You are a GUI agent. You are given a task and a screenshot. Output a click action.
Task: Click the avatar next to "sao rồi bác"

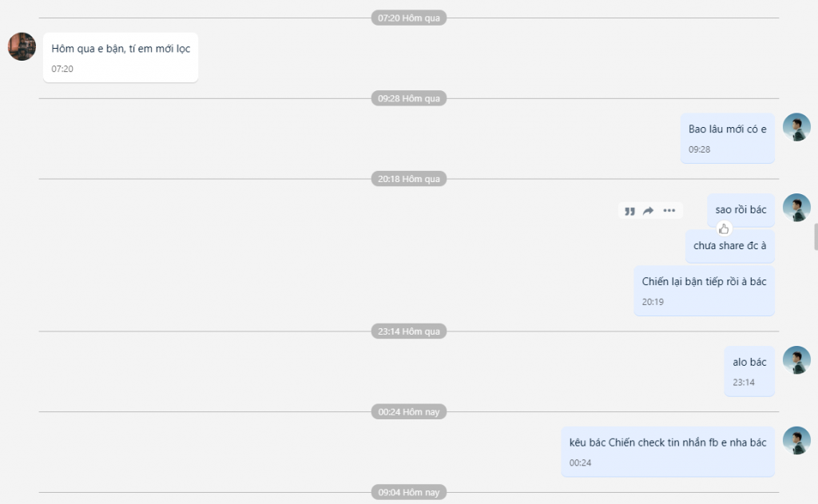[x=796, y=208]
